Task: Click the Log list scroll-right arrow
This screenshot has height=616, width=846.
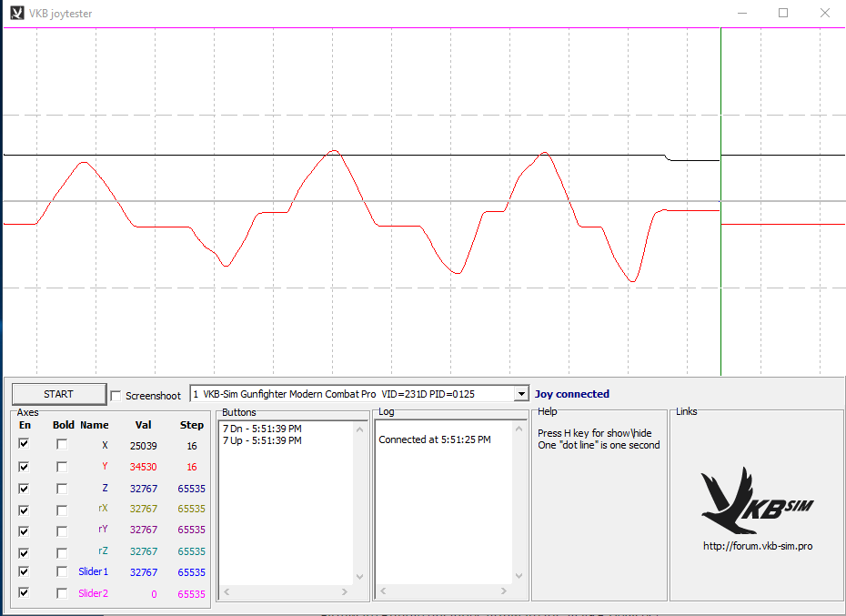Action: (503, 592)
